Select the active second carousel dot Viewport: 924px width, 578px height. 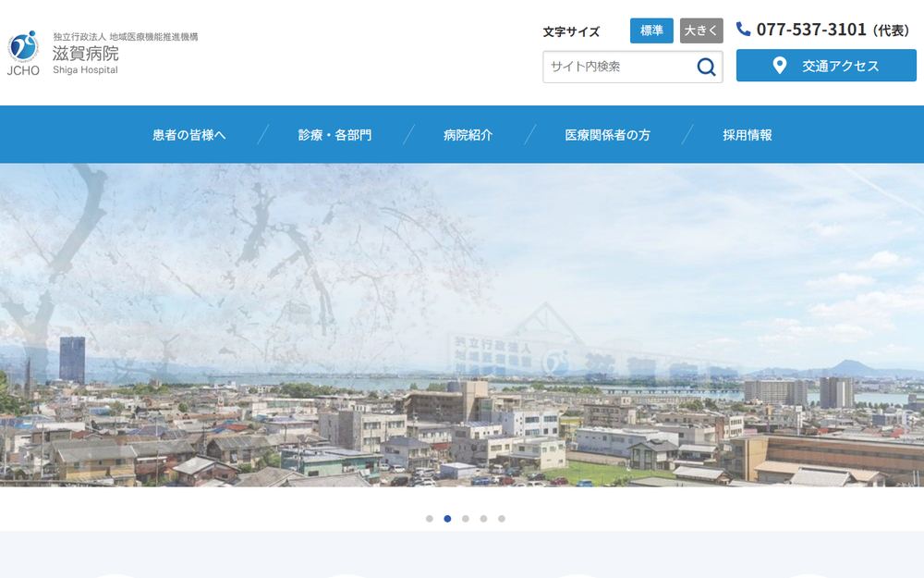[x=447, y=519]
